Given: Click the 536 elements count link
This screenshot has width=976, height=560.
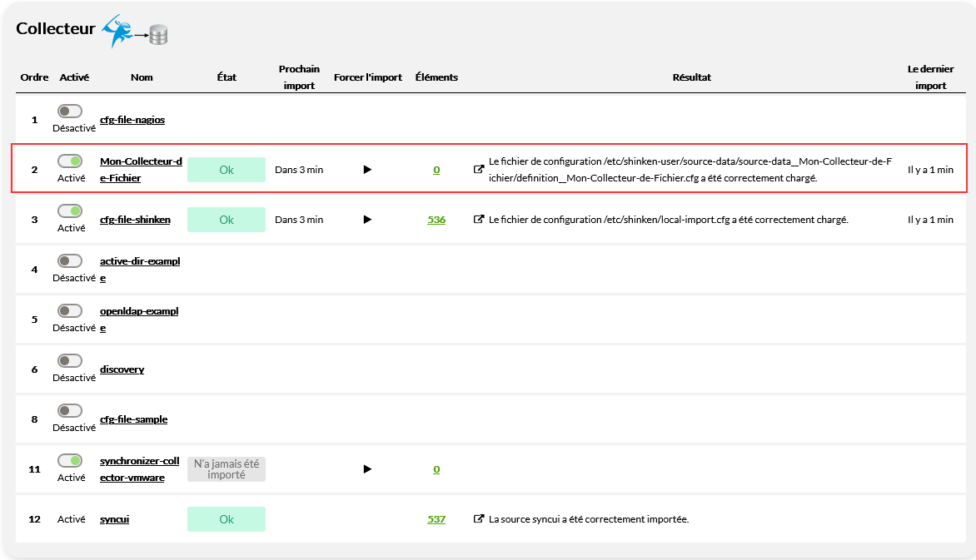Looking at the screenshot, I should 436,220.
